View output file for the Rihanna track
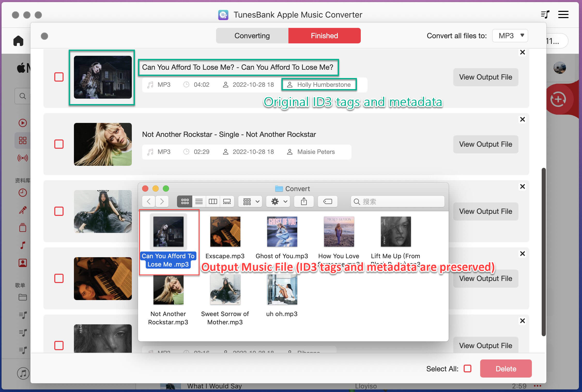 coord(486,345)
